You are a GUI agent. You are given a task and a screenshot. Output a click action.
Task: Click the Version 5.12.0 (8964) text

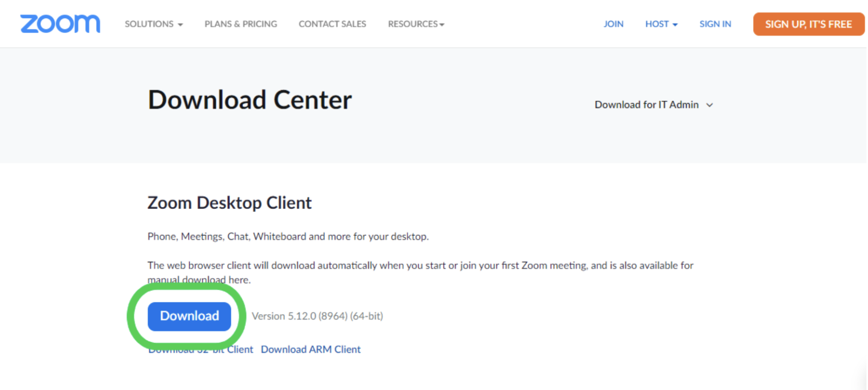coord(317,316)
